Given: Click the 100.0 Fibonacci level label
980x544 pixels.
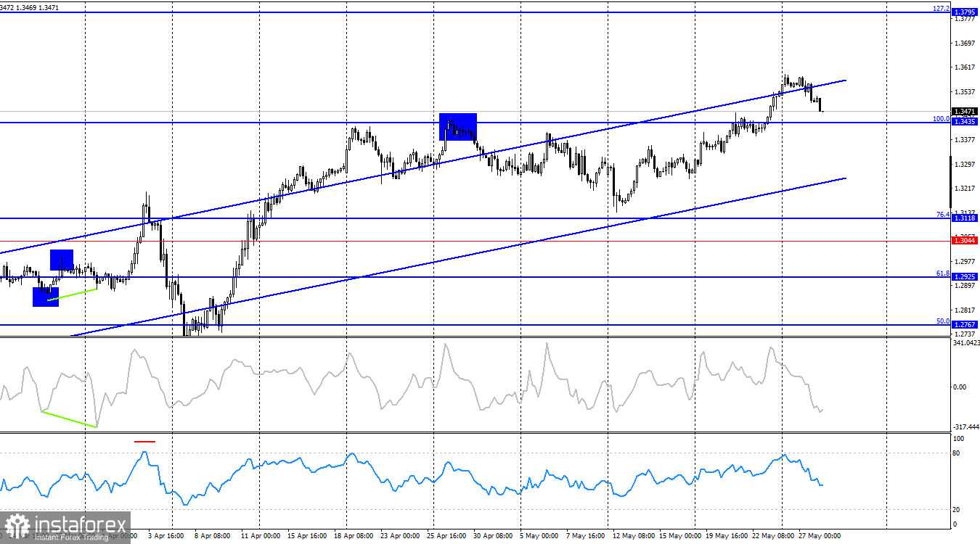Looking at the screenshot, I should tap(941, 118).
